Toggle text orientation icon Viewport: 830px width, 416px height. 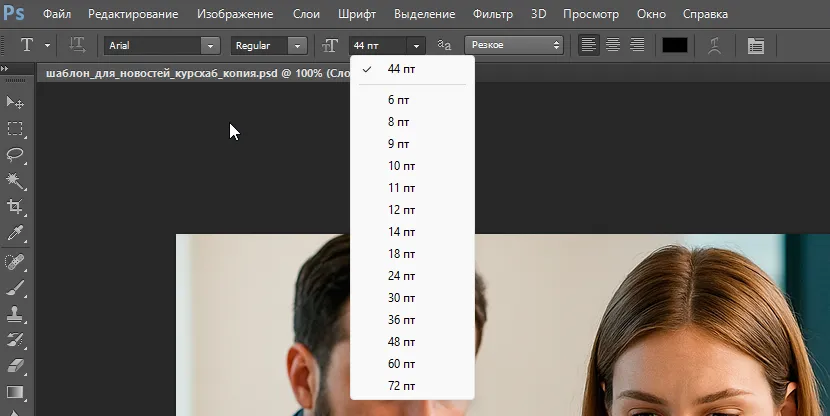click(x=77, y=46)
